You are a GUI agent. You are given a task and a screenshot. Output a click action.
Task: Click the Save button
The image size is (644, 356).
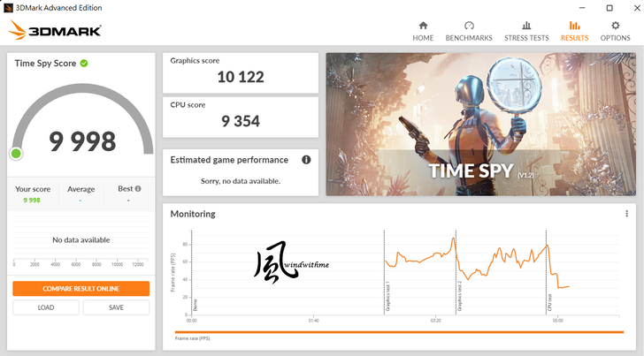(116, 307)
